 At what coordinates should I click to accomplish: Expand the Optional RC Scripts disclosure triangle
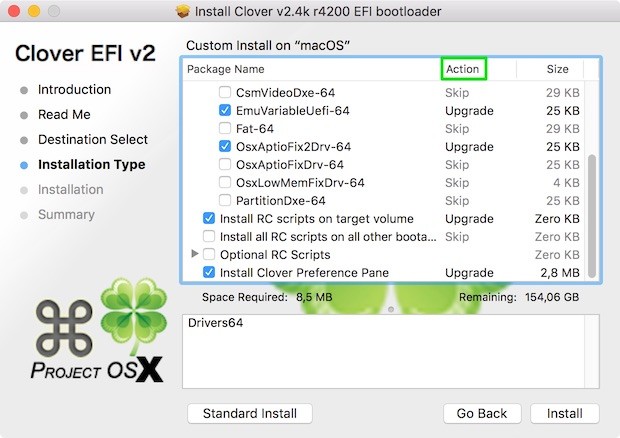(x=195, y=254)
